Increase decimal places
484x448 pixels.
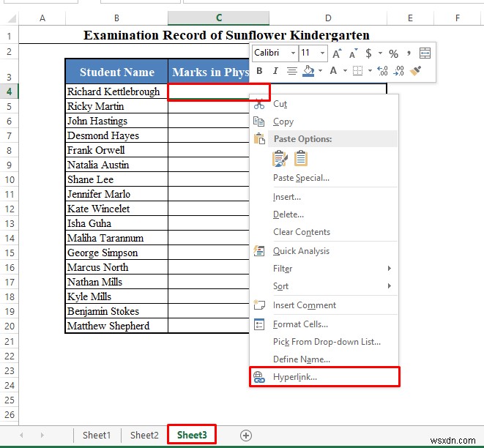pyautogui.click(x=382, y=71)
